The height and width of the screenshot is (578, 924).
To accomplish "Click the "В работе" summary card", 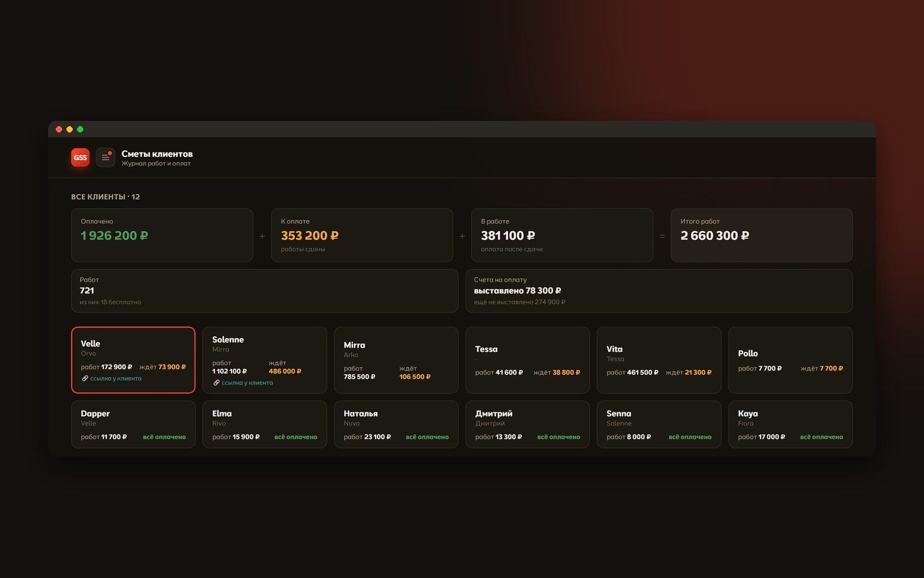I will pos(562,235).
